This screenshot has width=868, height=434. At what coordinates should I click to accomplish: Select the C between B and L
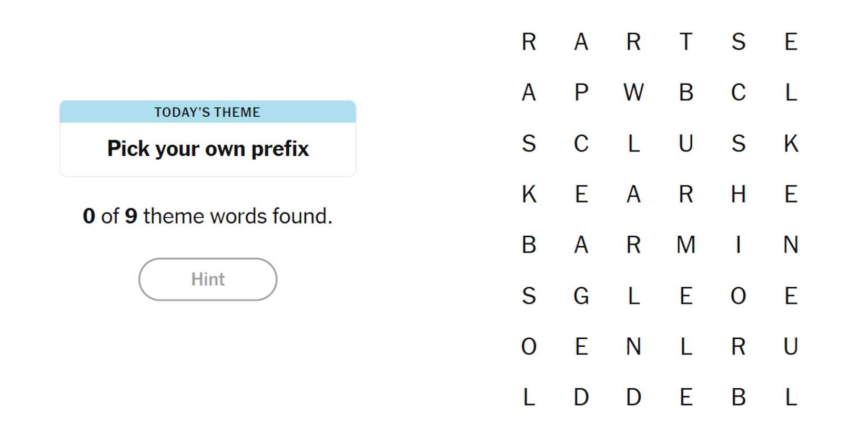click(738, 93)
